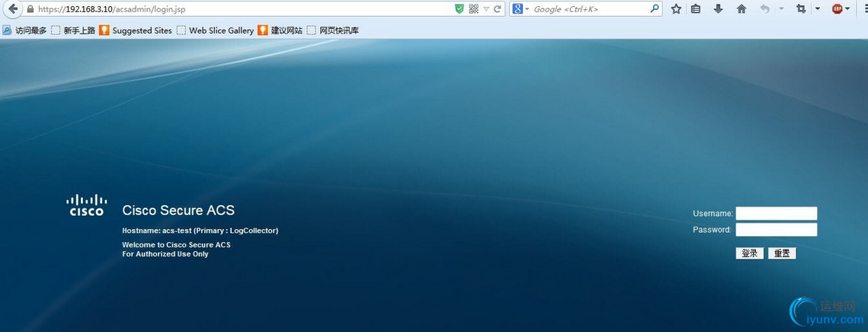The image size is (868, 332).
Task: Click the Cisco Secure ACS title
Action: [178, 211]
